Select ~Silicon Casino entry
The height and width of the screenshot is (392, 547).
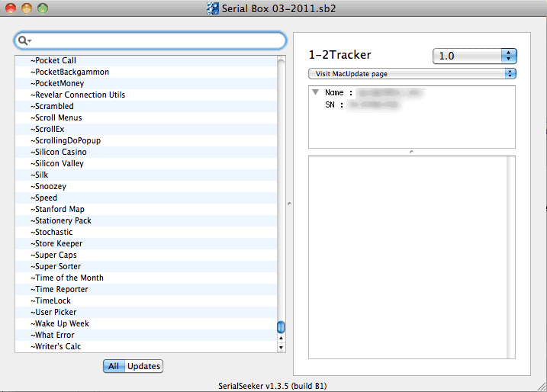[x=146, y=152]
